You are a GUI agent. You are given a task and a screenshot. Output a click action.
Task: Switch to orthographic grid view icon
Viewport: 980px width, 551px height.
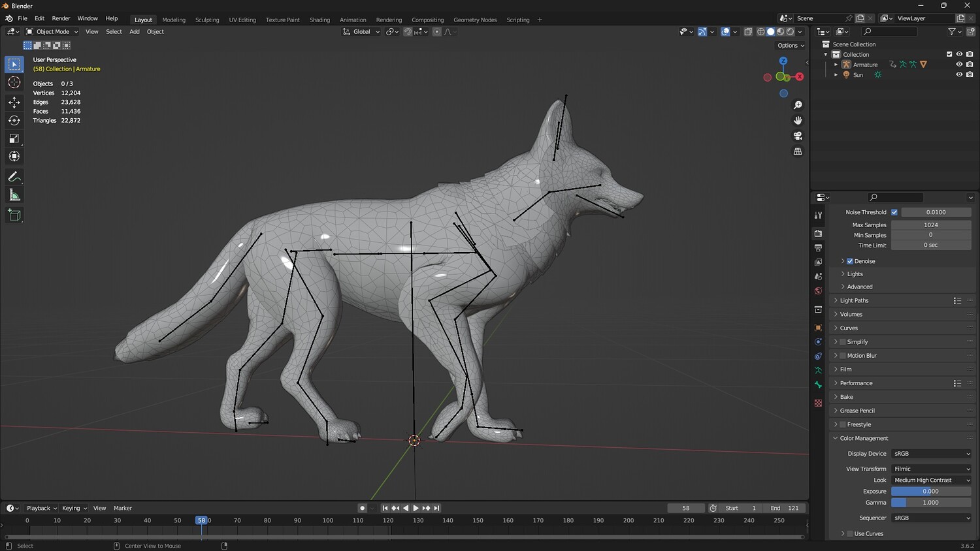798,151
